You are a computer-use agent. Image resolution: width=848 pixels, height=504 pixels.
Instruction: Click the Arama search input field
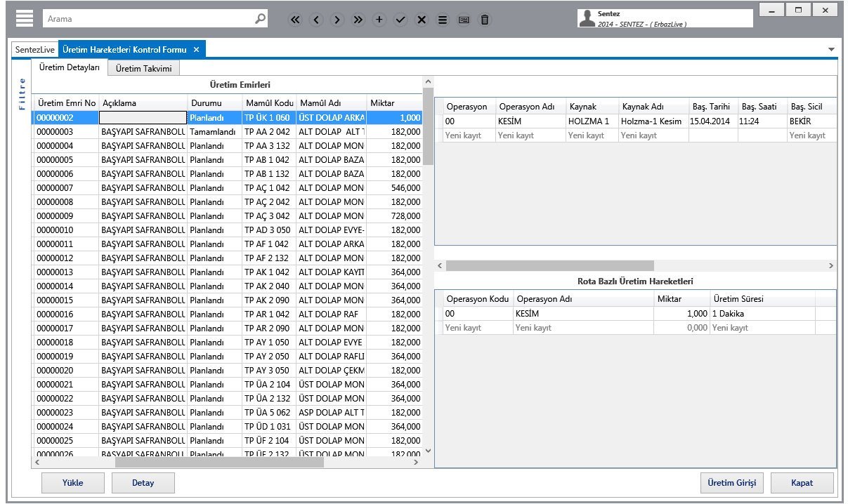pos(148,19)
